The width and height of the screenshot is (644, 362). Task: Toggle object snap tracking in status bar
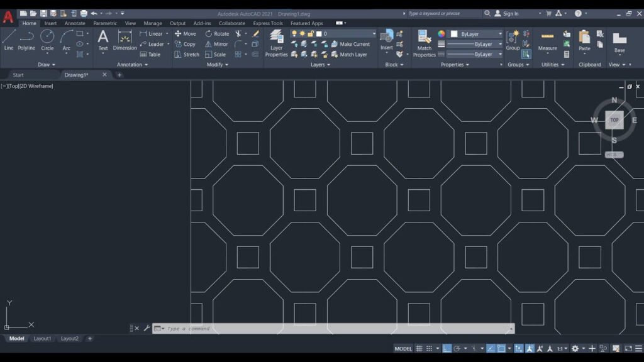tap(491, 348)
